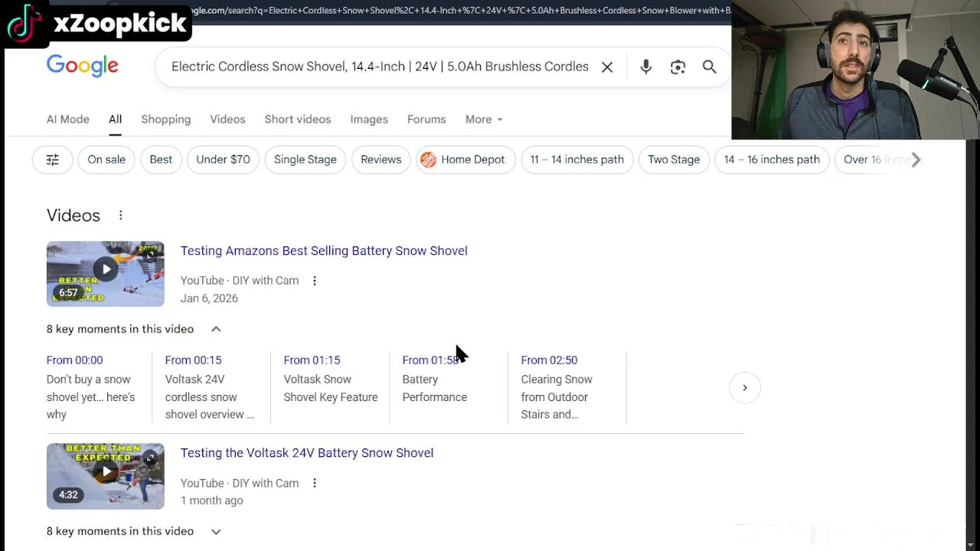Click 'Battery Performance' key moment text
980x551 pixels.
point(435,388)
